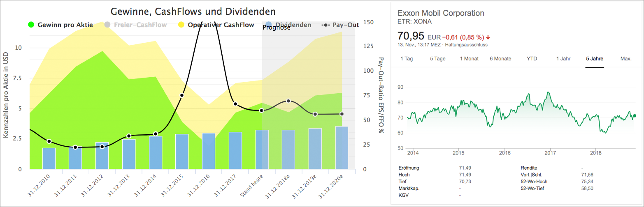Select the YTD time range tab
The image size is (644, 207).
[x=532, y=59]
